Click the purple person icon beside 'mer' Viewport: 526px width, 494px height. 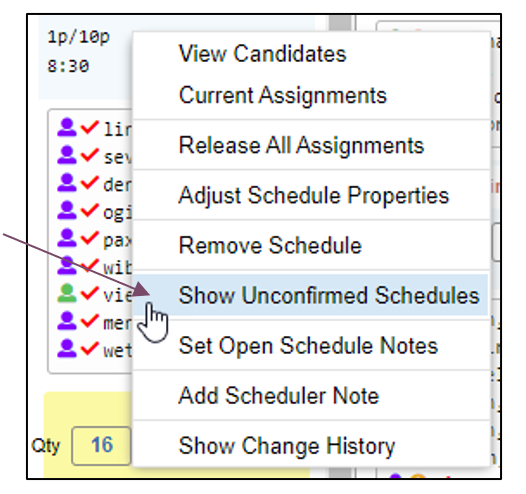(x=67, y=321)
